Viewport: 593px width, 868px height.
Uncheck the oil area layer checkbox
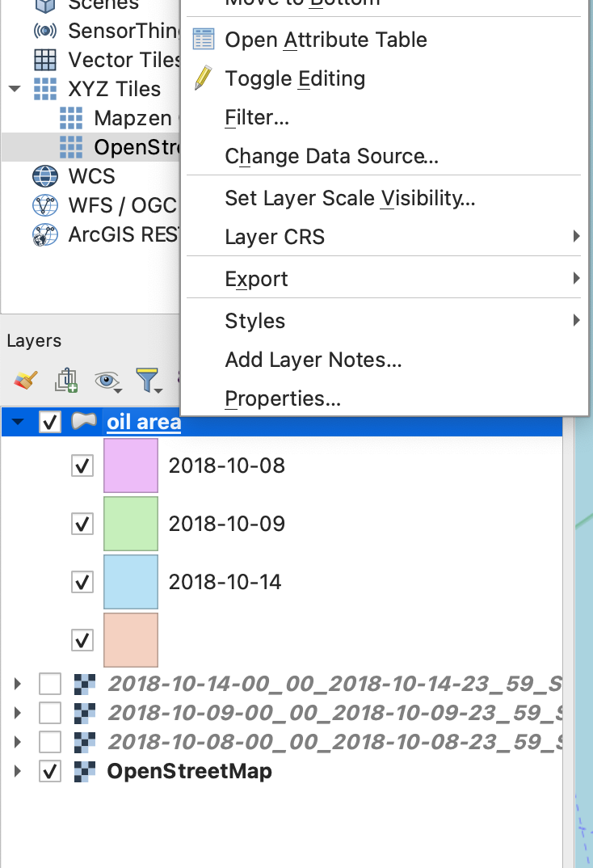[x=50, y=422]
